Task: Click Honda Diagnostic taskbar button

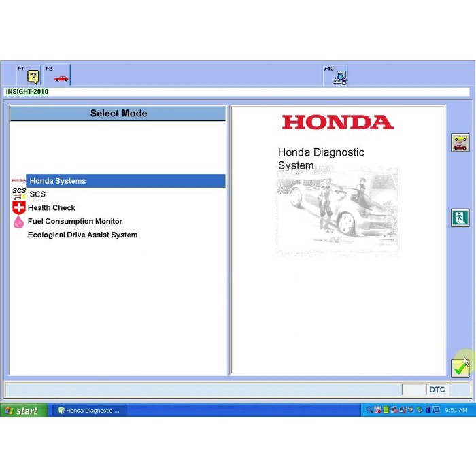Action: [x=89, y=411]
